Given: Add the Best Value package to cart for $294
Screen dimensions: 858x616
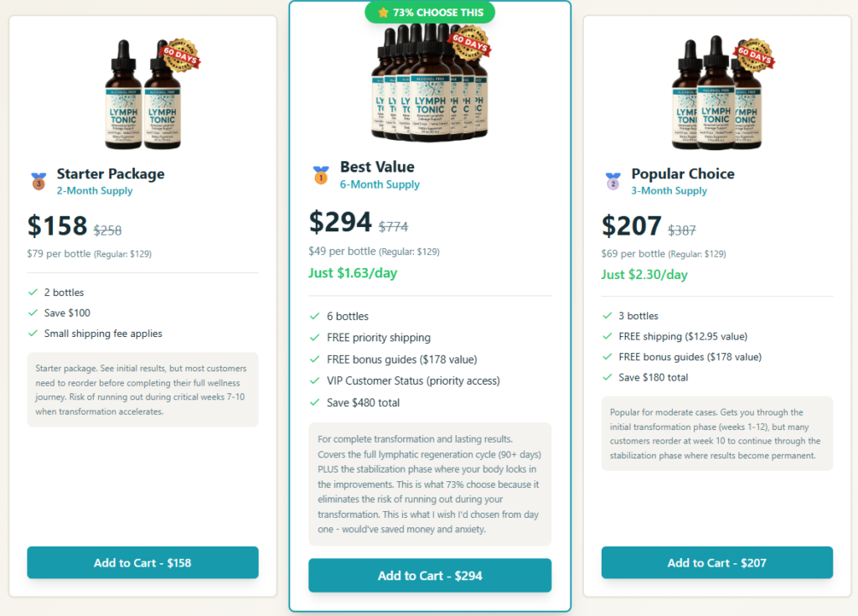Looking at the screenshot, I should (x=430, y=576).
